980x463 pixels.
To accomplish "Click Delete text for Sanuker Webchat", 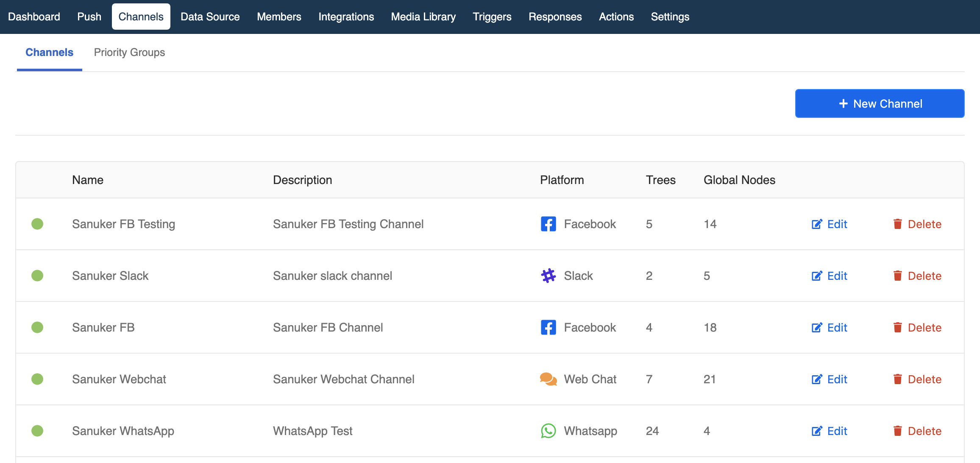I will [x=924, y=379].
